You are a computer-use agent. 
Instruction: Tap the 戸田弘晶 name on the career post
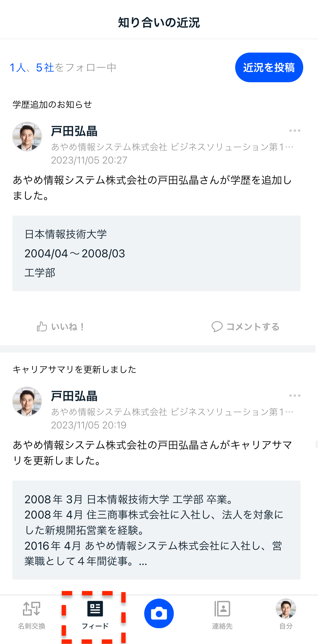click(74, 396)
